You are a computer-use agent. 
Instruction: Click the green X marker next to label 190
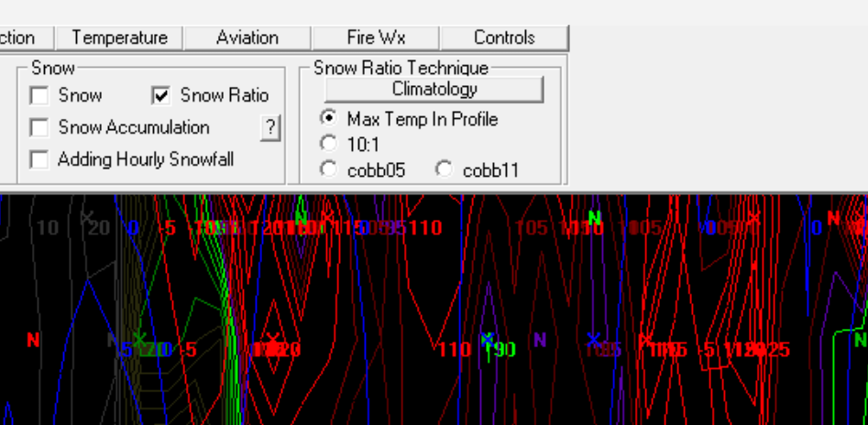[487, 340]
